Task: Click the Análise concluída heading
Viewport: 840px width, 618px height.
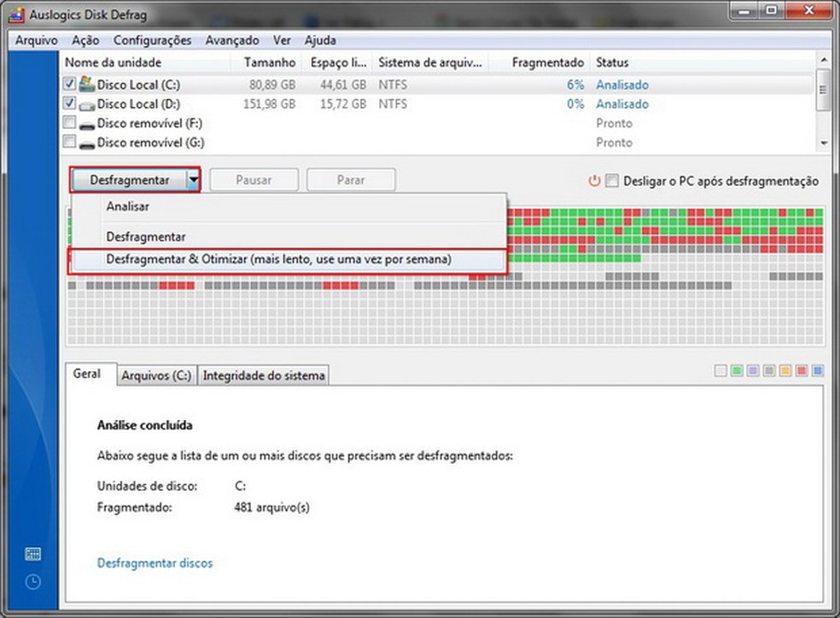Action: 144,425
